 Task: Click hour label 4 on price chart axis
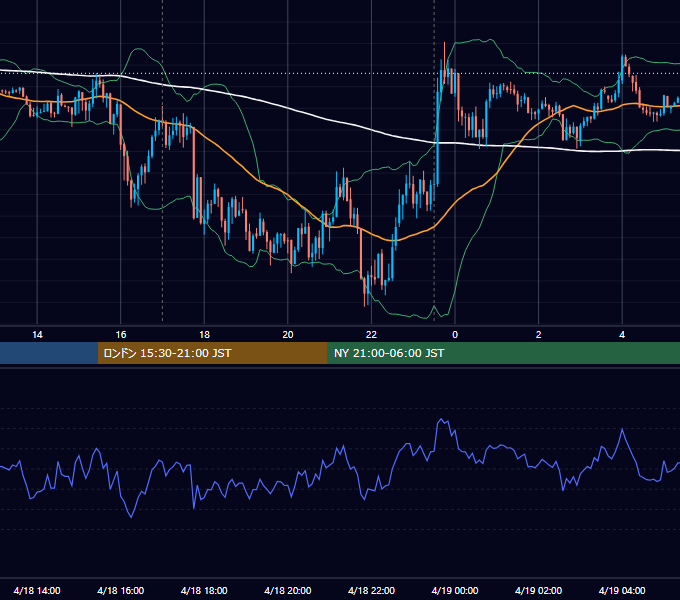click(x=622, y=335)
